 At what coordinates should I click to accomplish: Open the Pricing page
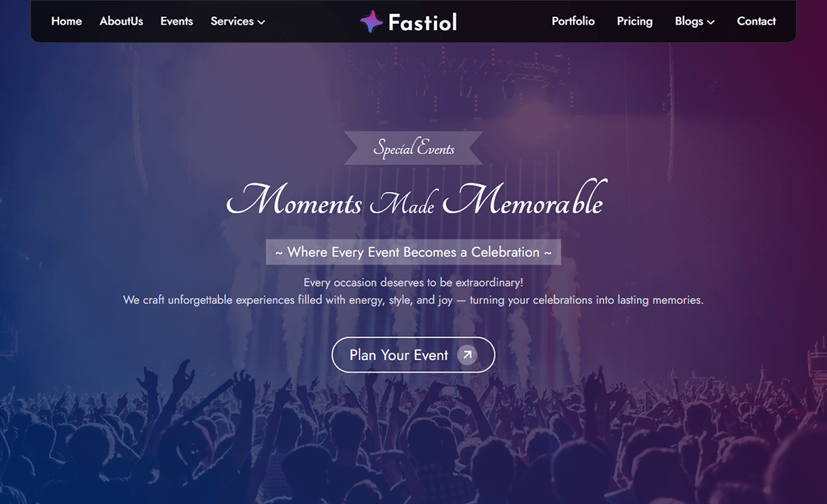pos(634,21)
